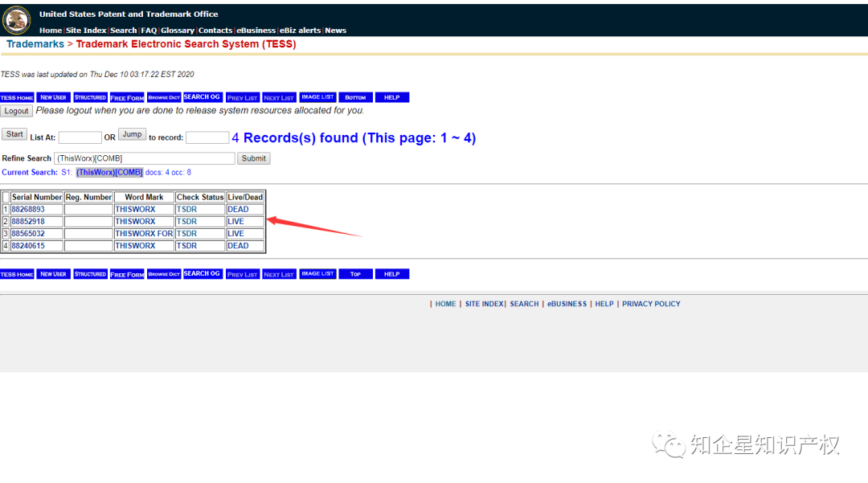Open serial number 88852918
868x483 pixels.
(28, 221)
